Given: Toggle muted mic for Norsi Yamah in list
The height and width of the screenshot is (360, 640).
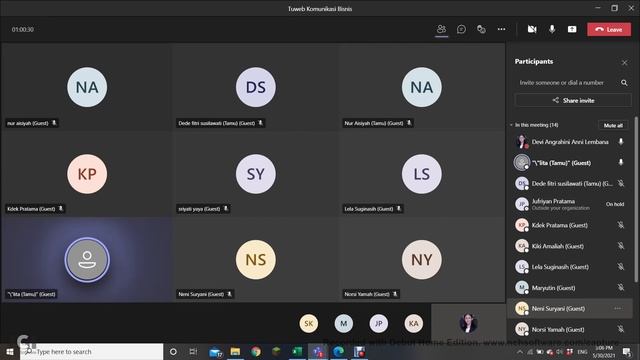Looking at the screenshot, I should (x=621, y=329).
